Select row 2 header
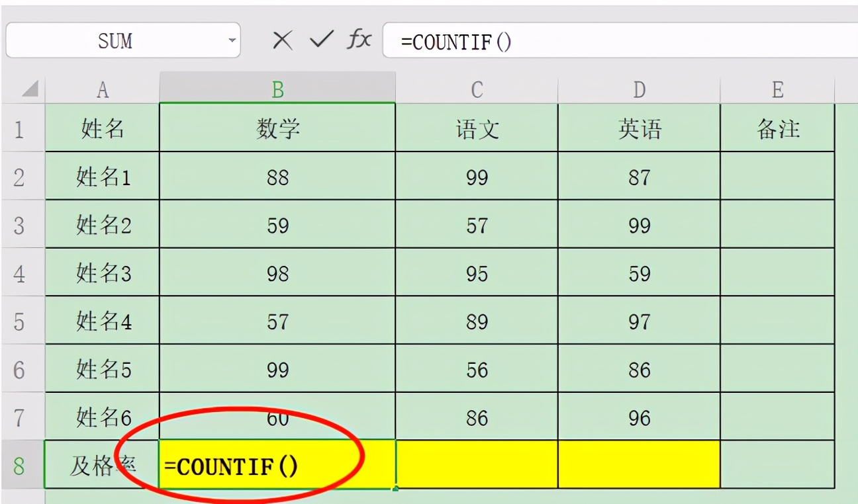Viewport: 858px width, 504px height. click(x=23, y=176)
